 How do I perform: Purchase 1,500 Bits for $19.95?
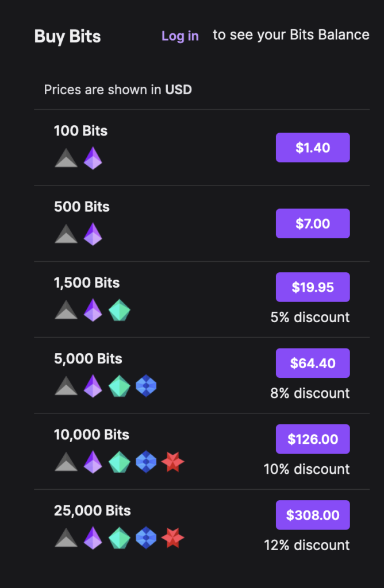(x=313, y=287)
